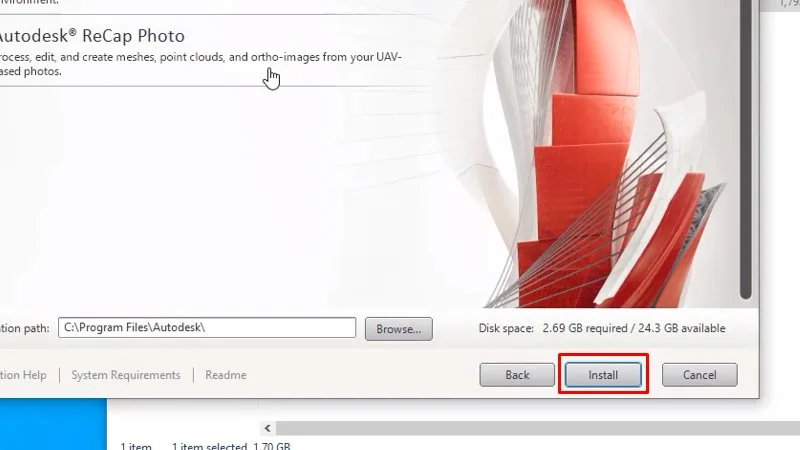The width and height of the screenshot is (800, 450).
Task: Click the File Explorer horizontal scrollbar track
Action: pos(538,428)
